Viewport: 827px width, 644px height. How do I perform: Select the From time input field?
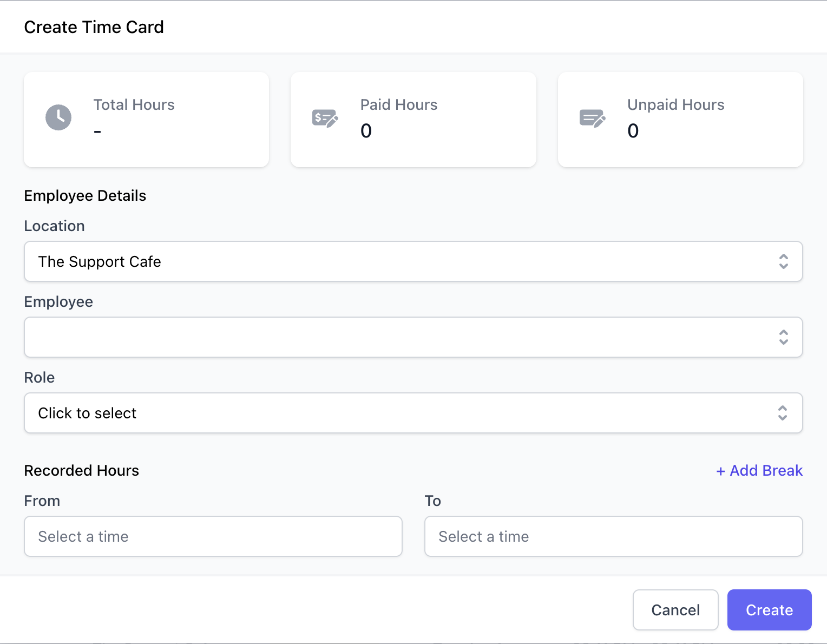click(213, 536)
